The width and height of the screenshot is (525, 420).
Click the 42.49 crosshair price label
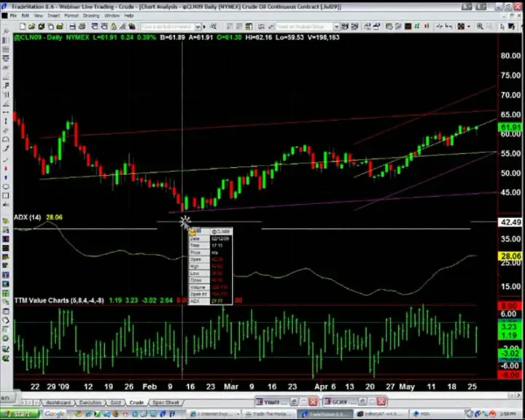pyautogui.click(x=510, y=222)
